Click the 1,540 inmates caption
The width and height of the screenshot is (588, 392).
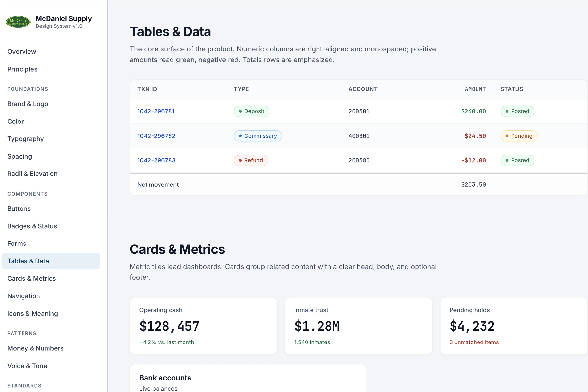[312, 342]
